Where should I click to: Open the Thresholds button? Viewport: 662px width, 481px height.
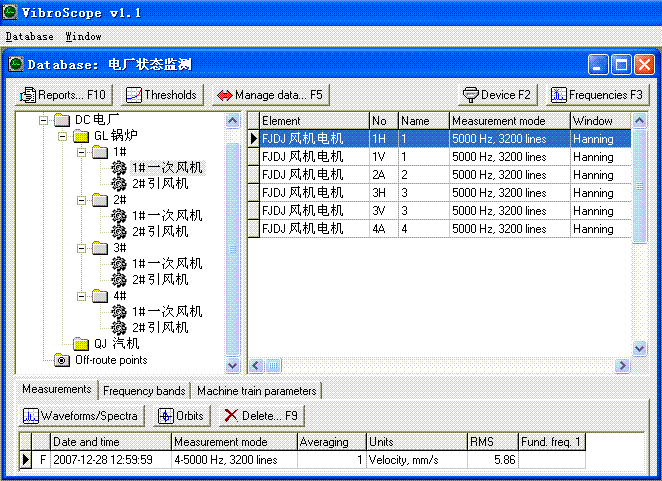pos(163,95)
